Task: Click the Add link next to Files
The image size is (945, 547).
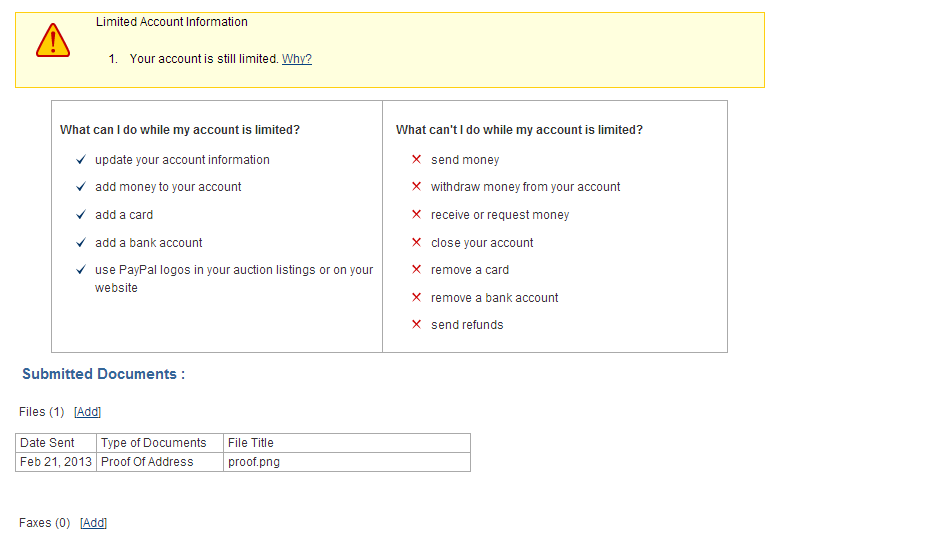Action: pyautogui.click(x=88, y=412)
